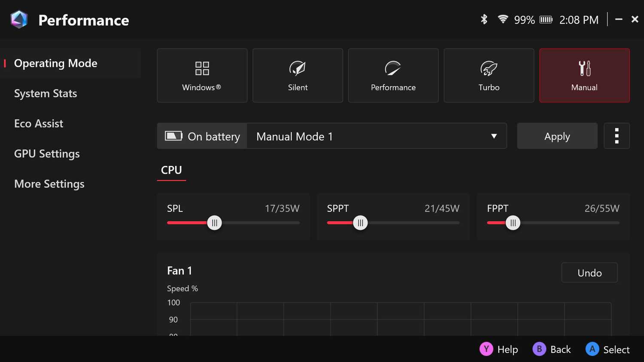Click the Bluetooth status icon
The width and height of the screenshot is (644, 362).
[x=483, y=19]
